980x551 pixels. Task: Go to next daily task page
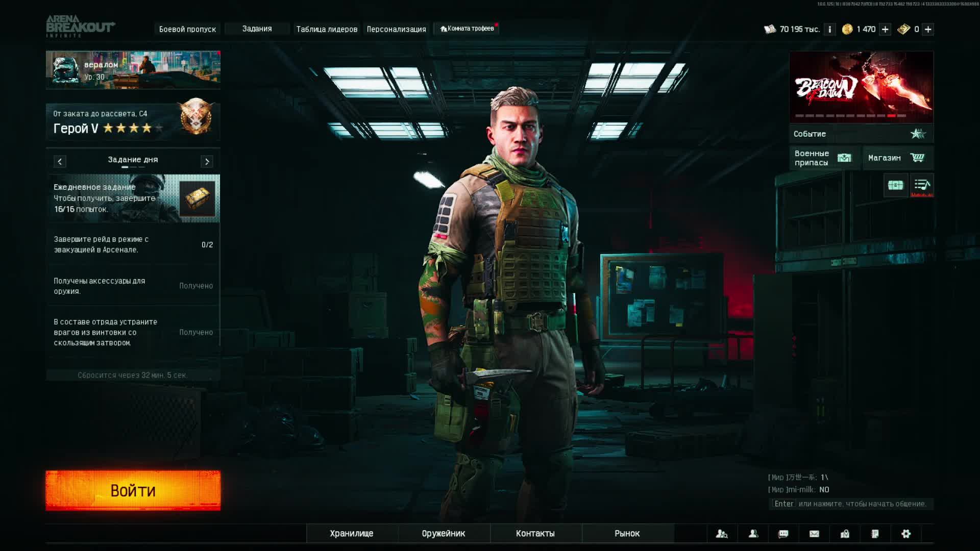pyautogui.click(x=207, y=162)
